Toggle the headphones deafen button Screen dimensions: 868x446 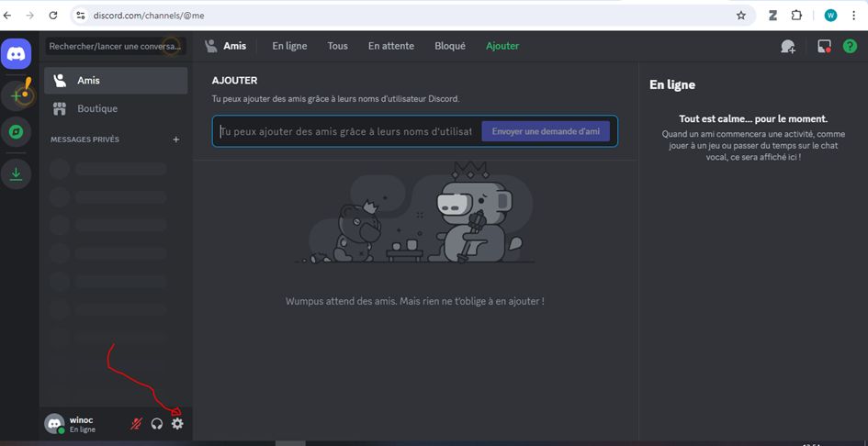[157, 423]
